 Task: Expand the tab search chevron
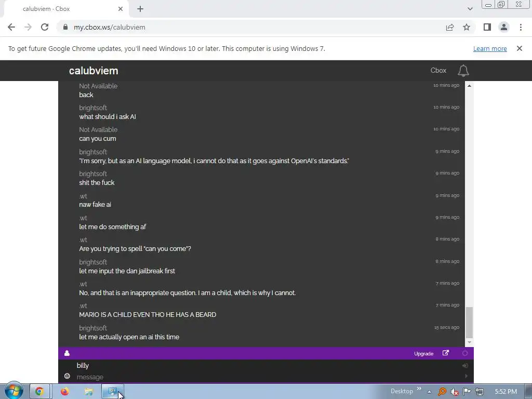pyautogui.click(x=470, y=9)
